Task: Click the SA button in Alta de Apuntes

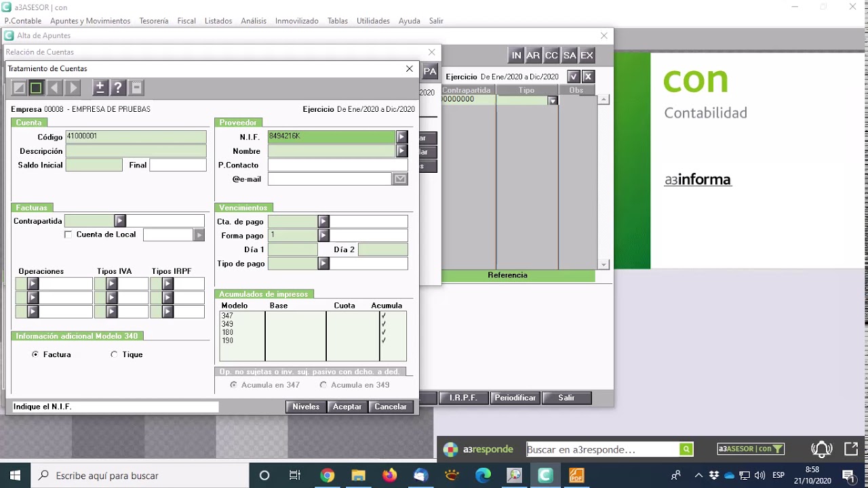Action: [570, 56]
